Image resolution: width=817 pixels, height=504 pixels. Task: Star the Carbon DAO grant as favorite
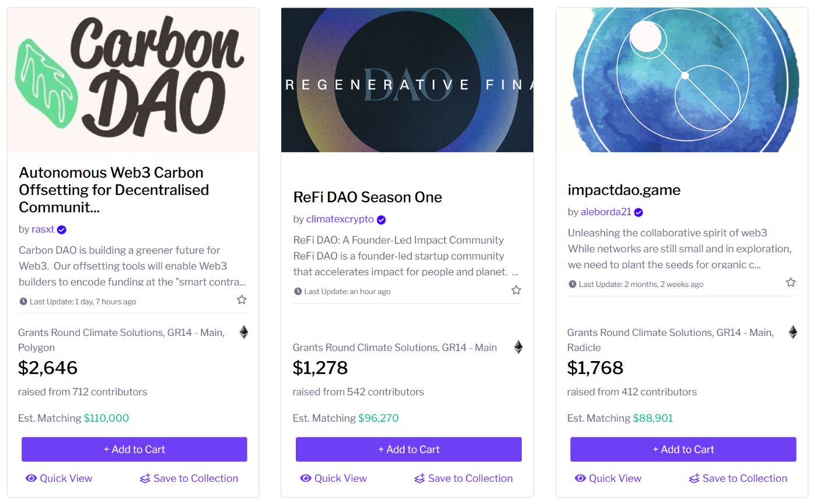[x=242, y=300]
